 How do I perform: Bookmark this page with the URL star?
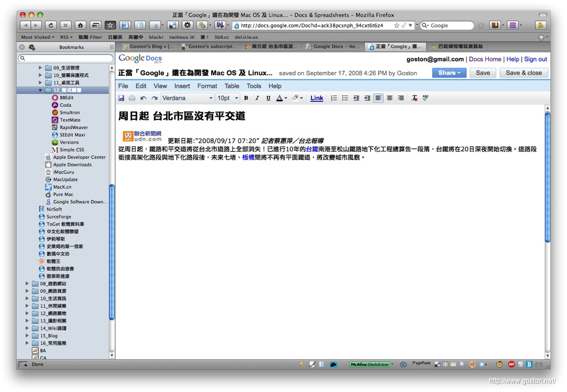tap(396, 25)
